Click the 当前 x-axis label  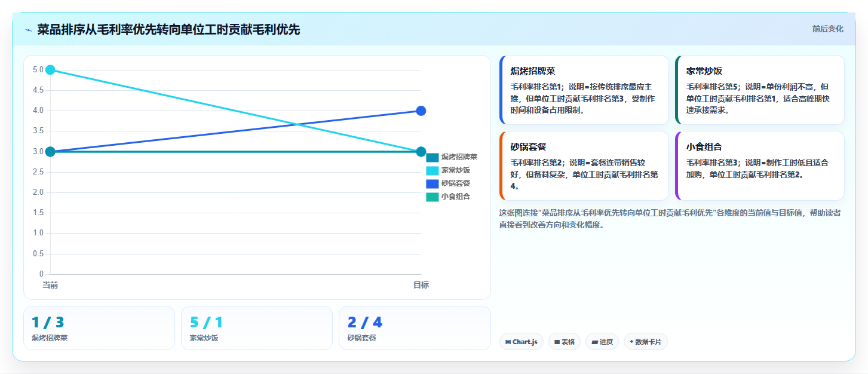point(50,285)
